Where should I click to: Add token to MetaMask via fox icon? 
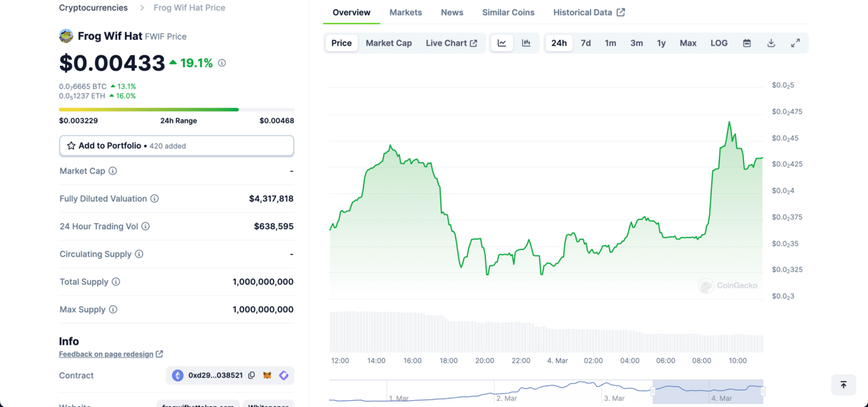pyautogui.click(x=269, y=375)
